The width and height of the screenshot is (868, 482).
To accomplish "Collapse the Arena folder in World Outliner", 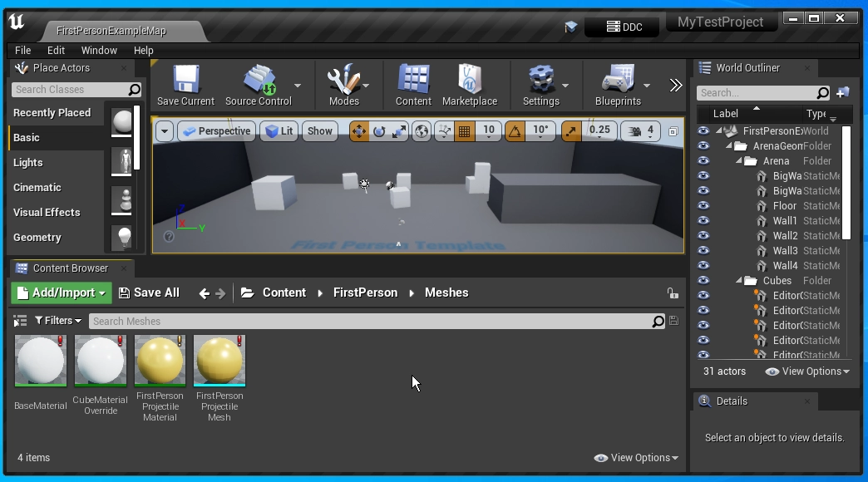I will pyautogui.click(x=738, y=161).
